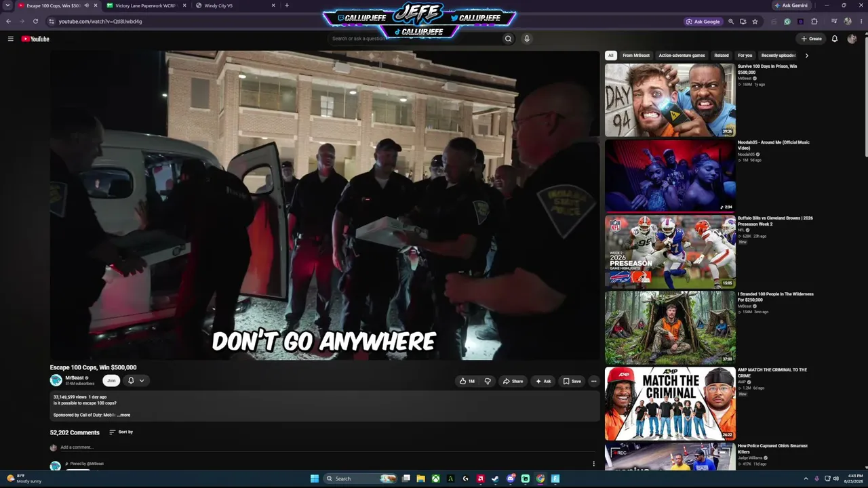Open the Create menu
The height and width of the screenshot is (488, 868).
(x=811, y=39)
